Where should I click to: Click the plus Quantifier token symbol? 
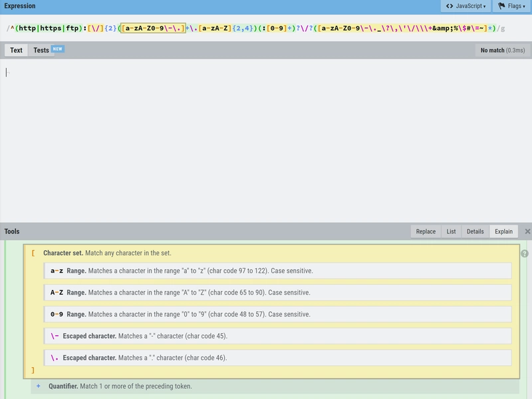pyautogui.click(x=39, y=386)
